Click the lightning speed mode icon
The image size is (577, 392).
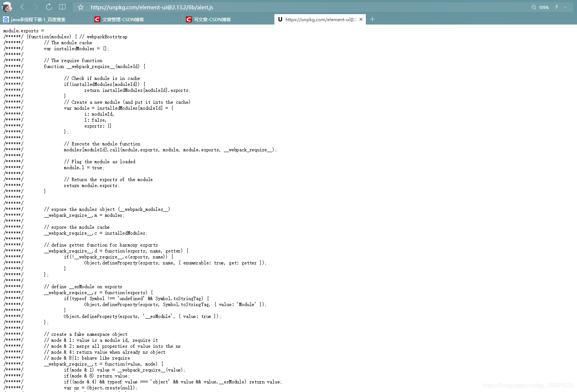coord(557,7)
